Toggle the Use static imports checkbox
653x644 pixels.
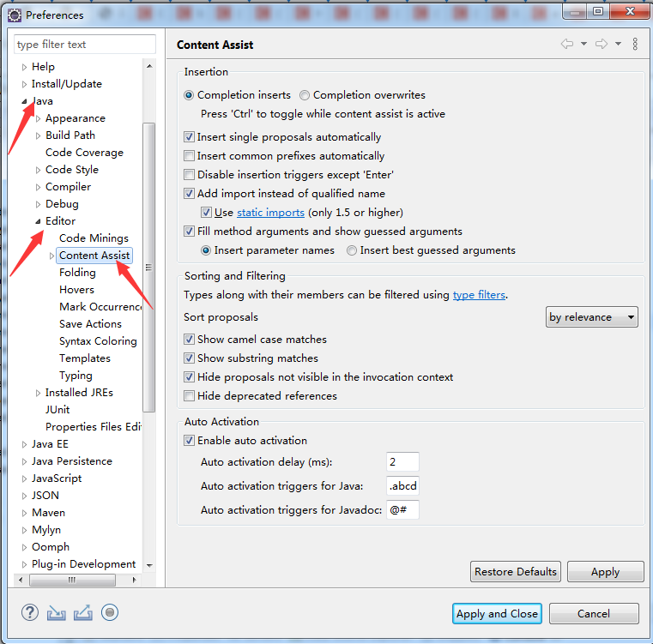[206, 213]
